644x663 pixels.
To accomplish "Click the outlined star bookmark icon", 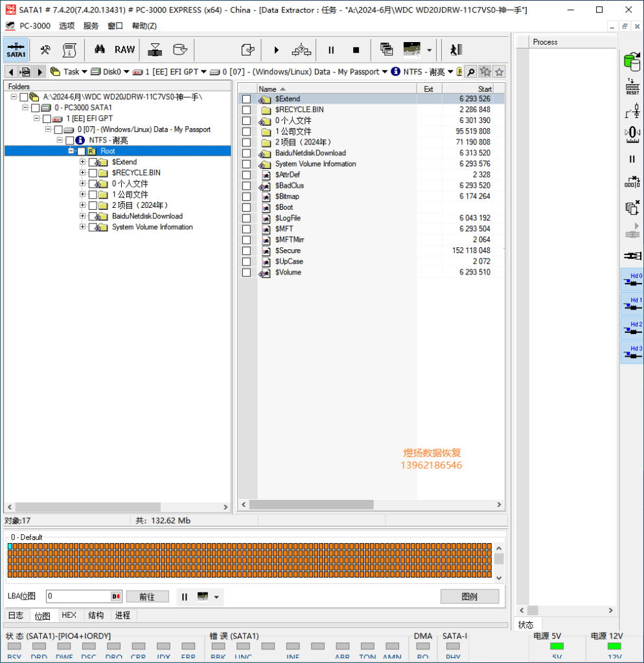I will coord(500,72).
